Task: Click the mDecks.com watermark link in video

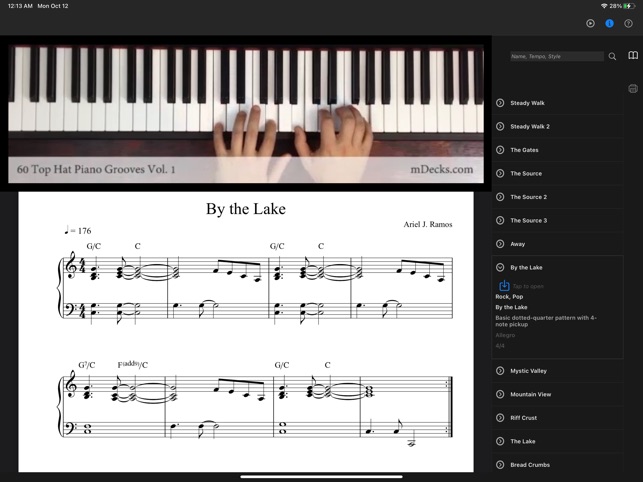Action: coord(442,169)
